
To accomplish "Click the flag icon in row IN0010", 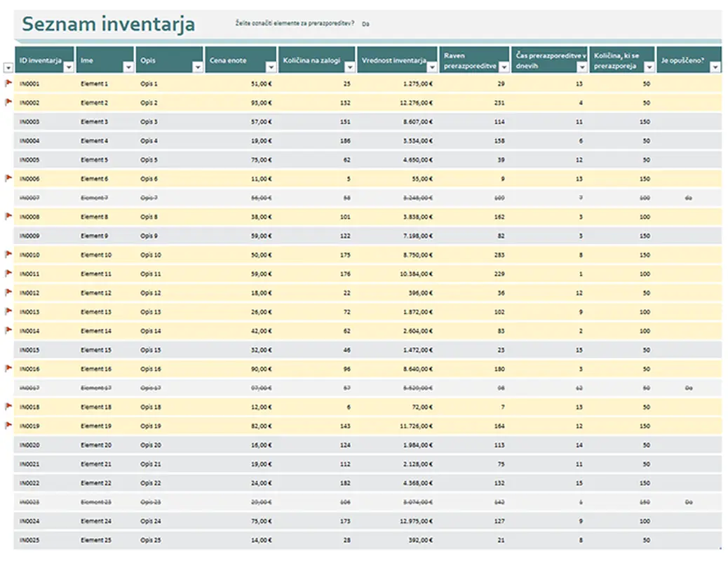I will click(x=9, y=254).
